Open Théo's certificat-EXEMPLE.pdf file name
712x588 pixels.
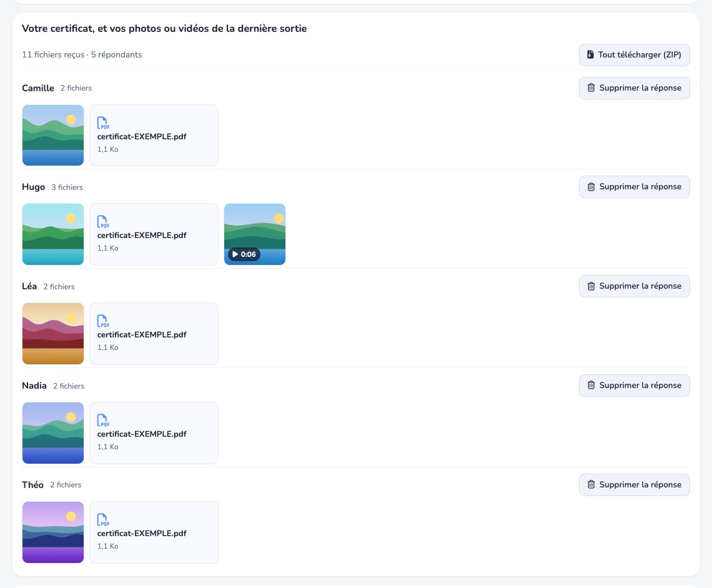point(142,533)
